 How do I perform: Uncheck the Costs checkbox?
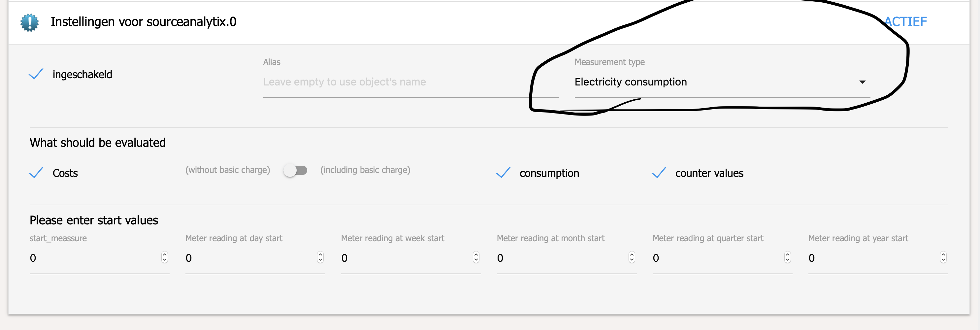(36, 173)
